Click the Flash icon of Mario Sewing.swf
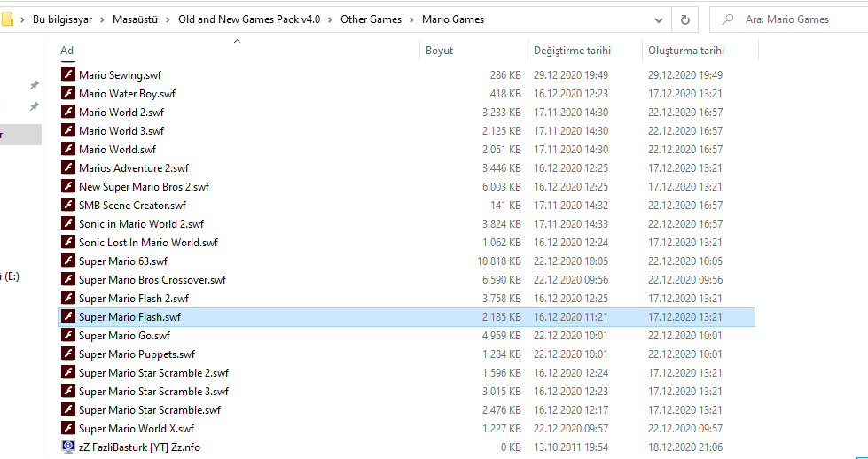868x459 pixels. point(68,74)
